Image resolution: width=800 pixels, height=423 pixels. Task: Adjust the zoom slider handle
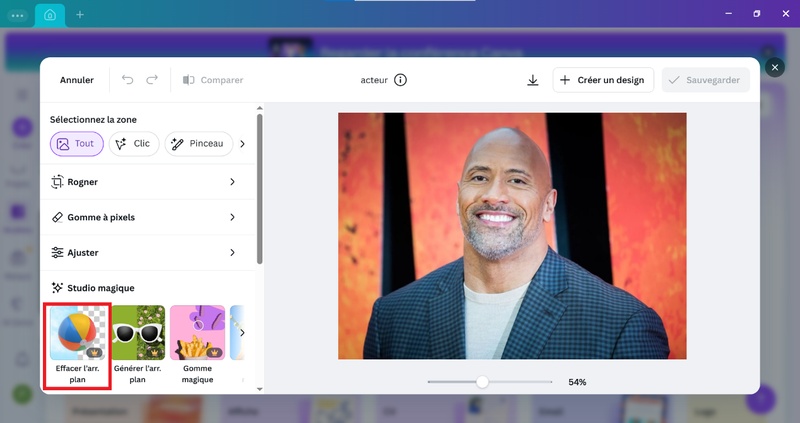(x=482, y=382)
